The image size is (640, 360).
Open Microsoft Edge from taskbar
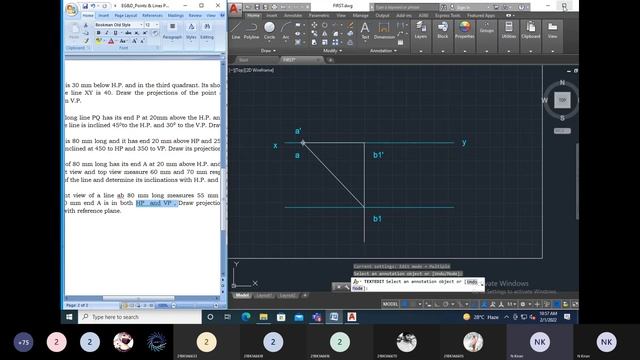(246, 317)
